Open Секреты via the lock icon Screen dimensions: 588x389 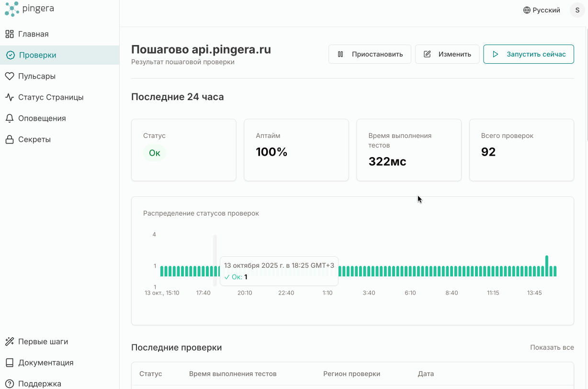point(10,139)
